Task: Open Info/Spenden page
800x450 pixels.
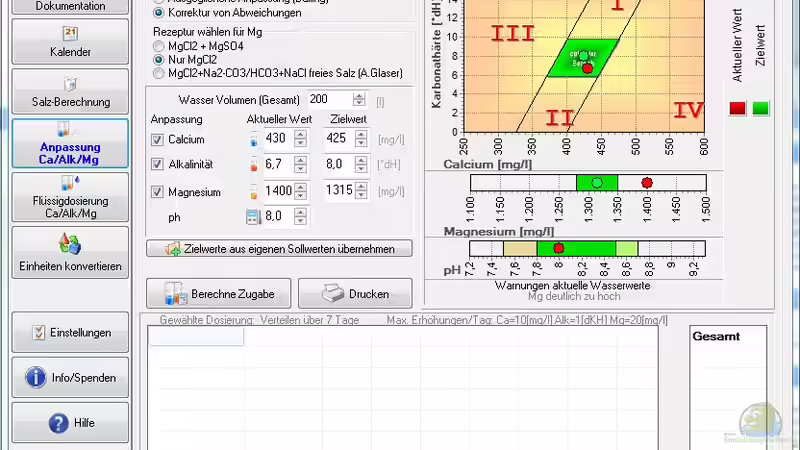Action: coord(70,378)
